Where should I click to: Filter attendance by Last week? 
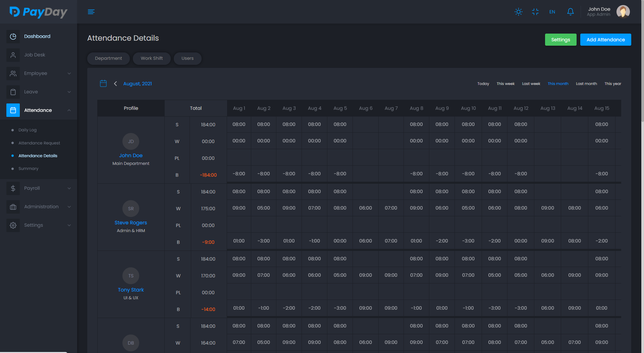click(x=531, y=84)
